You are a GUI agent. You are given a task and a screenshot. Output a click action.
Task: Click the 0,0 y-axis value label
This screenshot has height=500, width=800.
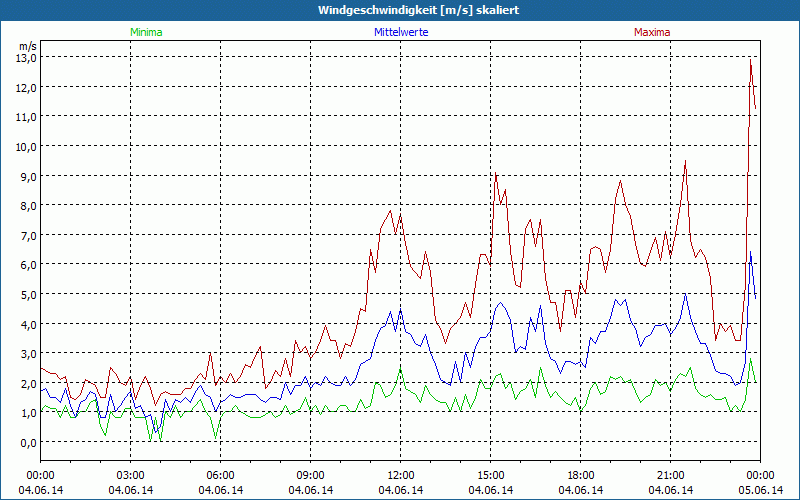(x=26, y=442)
